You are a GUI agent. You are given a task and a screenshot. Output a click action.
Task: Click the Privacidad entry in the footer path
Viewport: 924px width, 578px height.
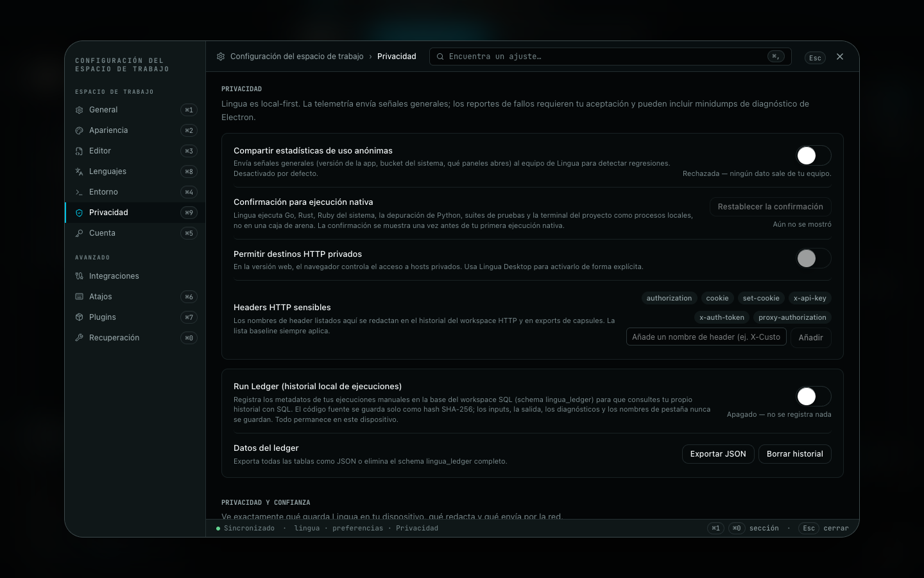tap(417, 529)
